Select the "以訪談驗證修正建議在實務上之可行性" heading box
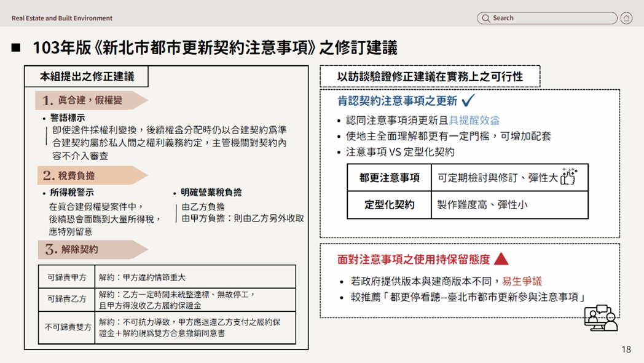The height and width of the screenshot is (363, 644). click(x=430, y=77)
